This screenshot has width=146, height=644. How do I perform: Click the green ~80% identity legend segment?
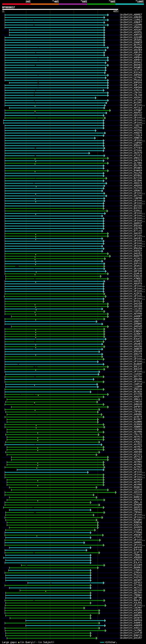101,4
